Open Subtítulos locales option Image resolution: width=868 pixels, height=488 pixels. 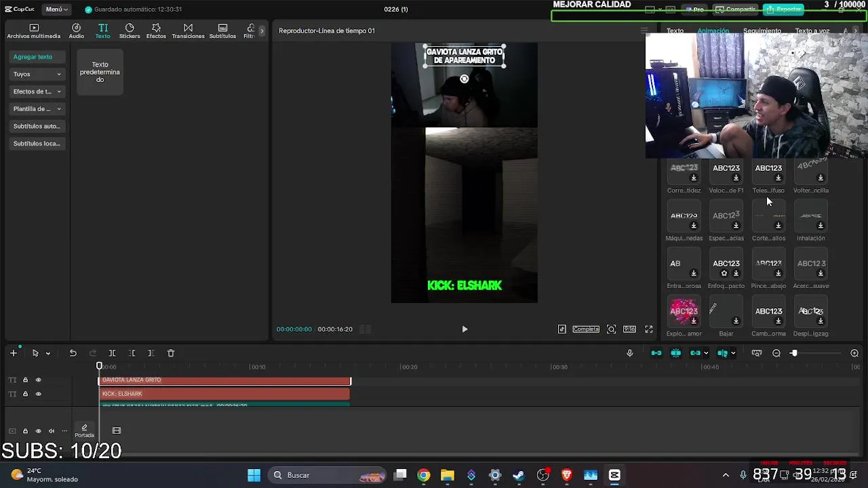[x=37, y=144]
